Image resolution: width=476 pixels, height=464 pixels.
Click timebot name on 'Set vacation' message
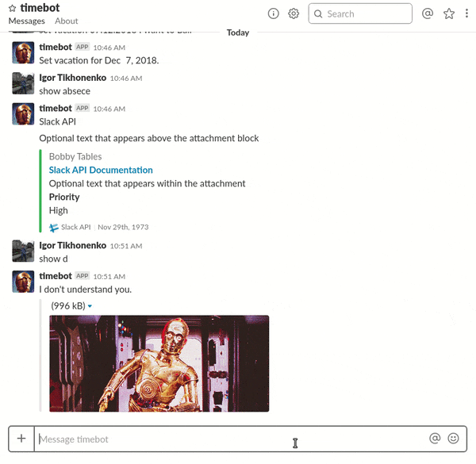coord(56,47)
